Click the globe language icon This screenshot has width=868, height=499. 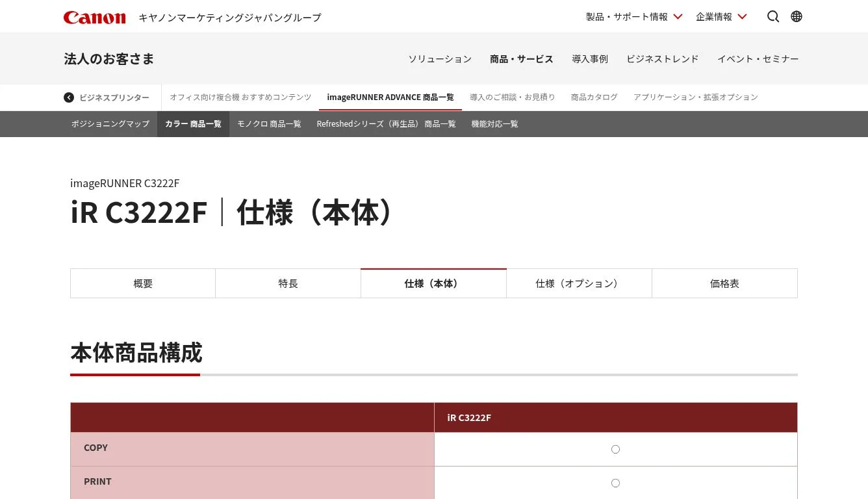coord(797,17)
